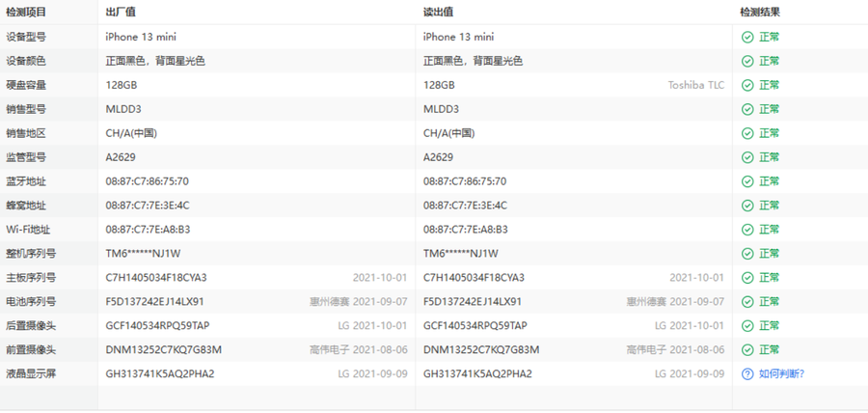Click read value CH/A(中国)
Screen dimensions: 868x413
coord(448,133)
